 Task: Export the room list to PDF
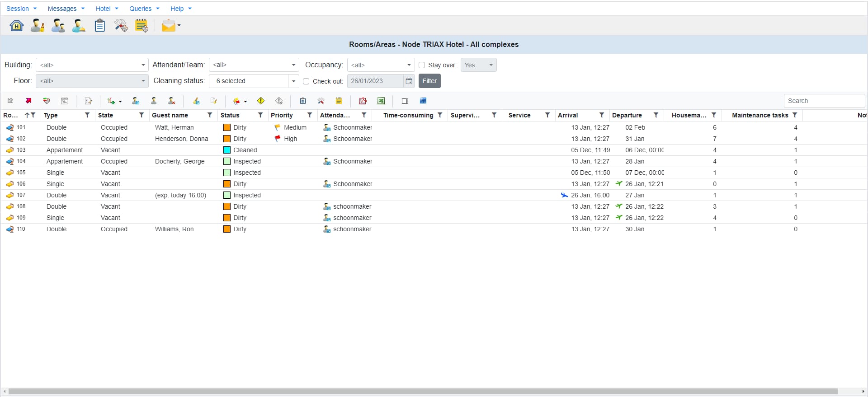(363, 101)
